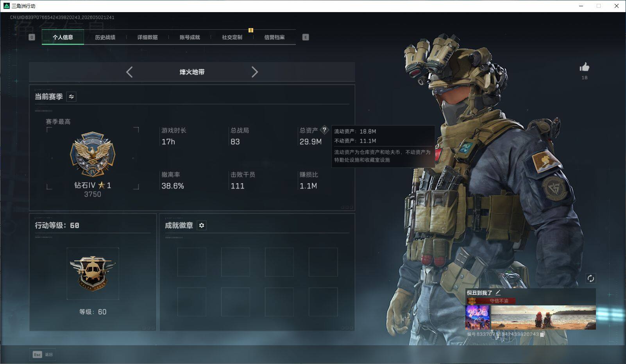Click the 撤离率 value 38.6%

click(173, 186)
